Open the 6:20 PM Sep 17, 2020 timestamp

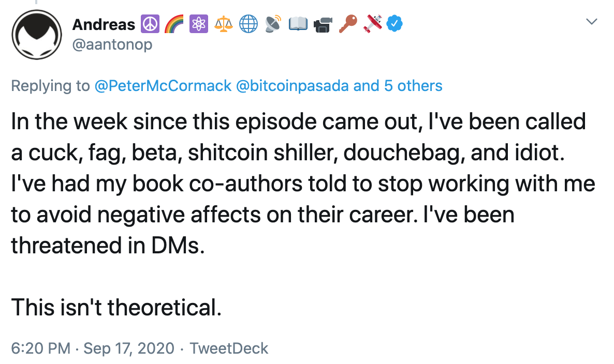coord(93,348)
